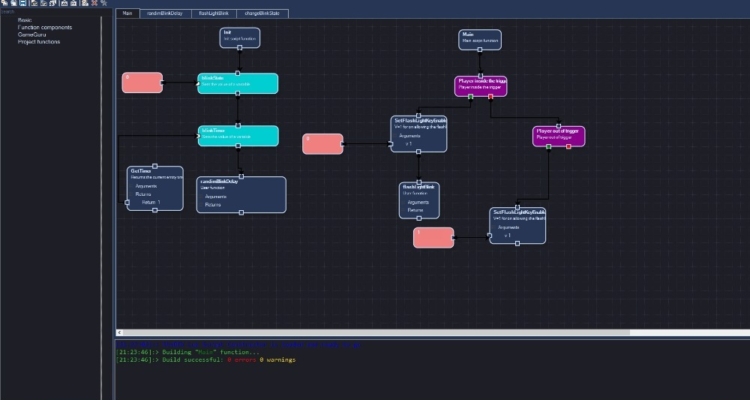Image resolution: width=750 pixels, height=400 pixels.
Task: Open the changeBlinkState tab
Action: tap(262, 13)
